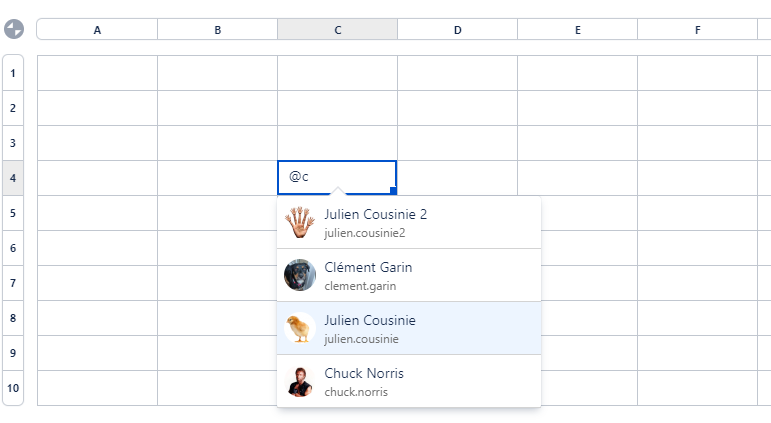The height and width of the screenshot is (423, 771).
Task: Click the select-all corner icon
Action: point(13,29)
